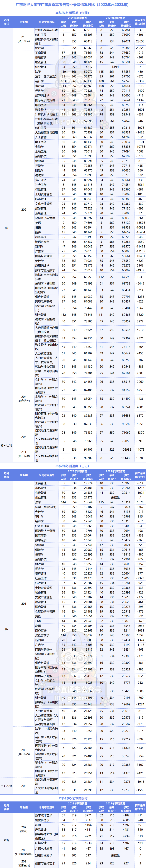Click rank difference value 11078
The width and height of the screenshot is (146, 868).
point(140,449)
